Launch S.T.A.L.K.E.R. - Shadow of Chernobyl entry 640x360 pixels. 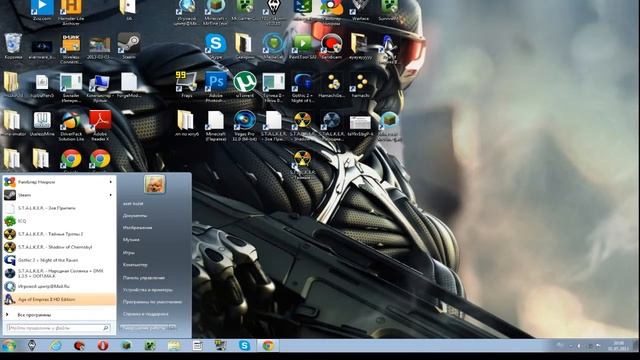pos(60,247)
